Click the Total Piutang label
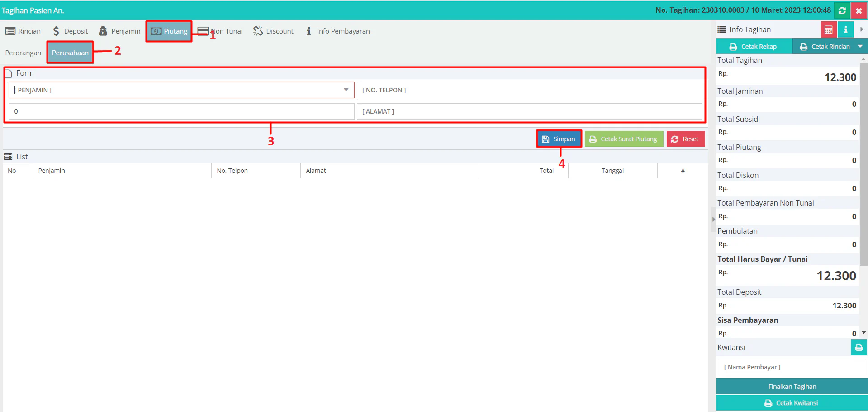 (x=739, y=147)
